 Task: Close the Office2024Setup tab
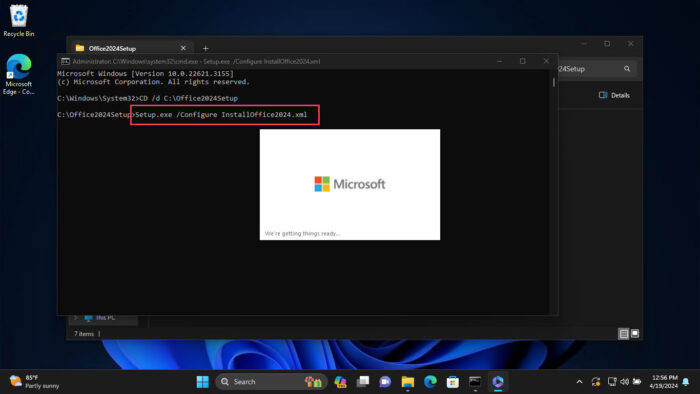pos(183,48)
